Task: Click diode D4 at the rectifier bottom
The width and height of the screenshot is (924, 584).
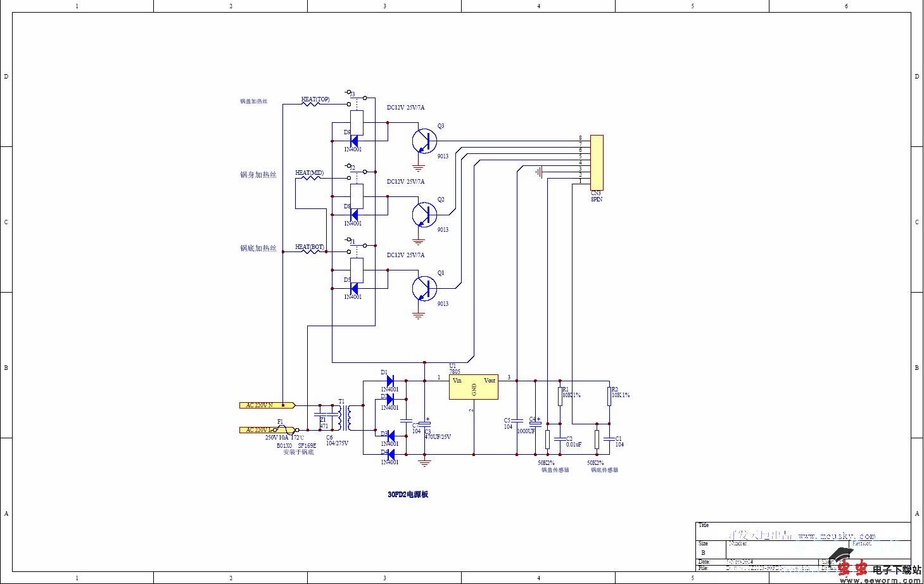Action: [390, 454]
